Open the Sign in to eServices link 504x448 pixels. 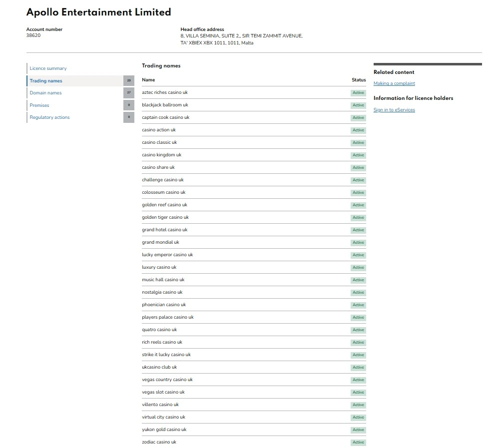(x=394, y=109)
